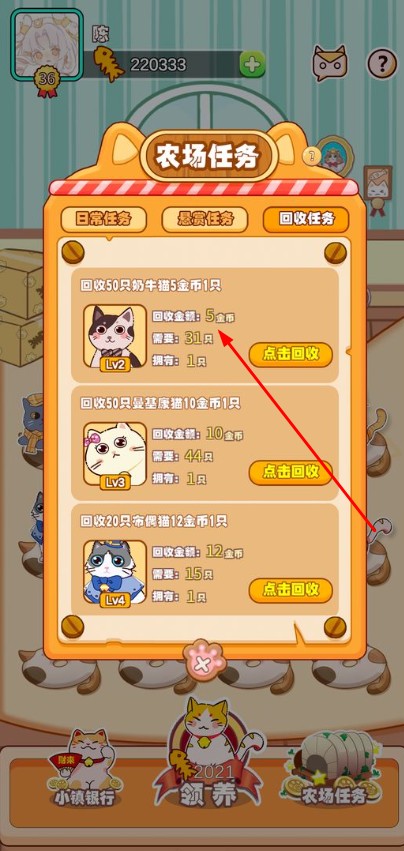404x851 pixels.
Task: Tap the small question mark beside the panel title
Action: (x=312, y=157)
